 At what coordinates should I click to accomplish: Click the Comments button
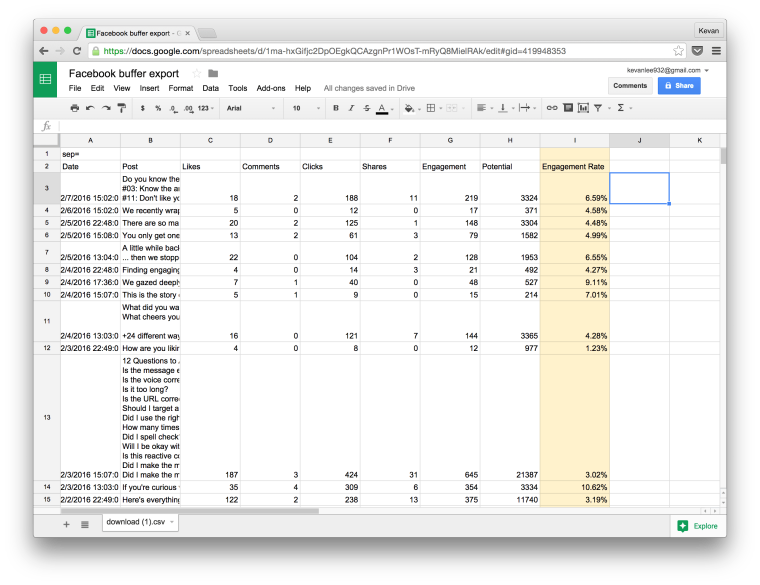point(630,86)
